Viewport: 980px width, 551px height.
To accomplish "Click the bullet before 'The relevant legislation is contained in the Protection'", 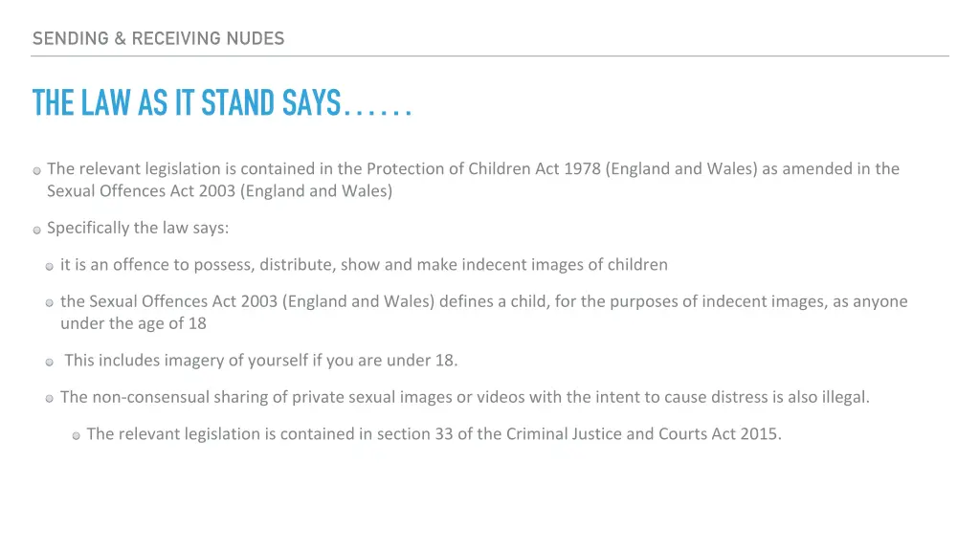I will click(x=37, y=170).
